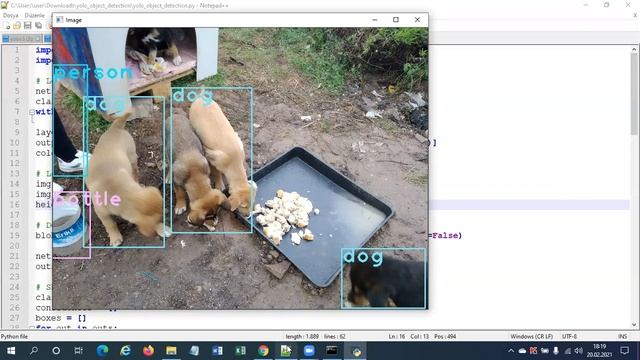Screen dimensions: 640x360
Task: Collapse the code fold at line 7
Action: [x=32, y=112]
